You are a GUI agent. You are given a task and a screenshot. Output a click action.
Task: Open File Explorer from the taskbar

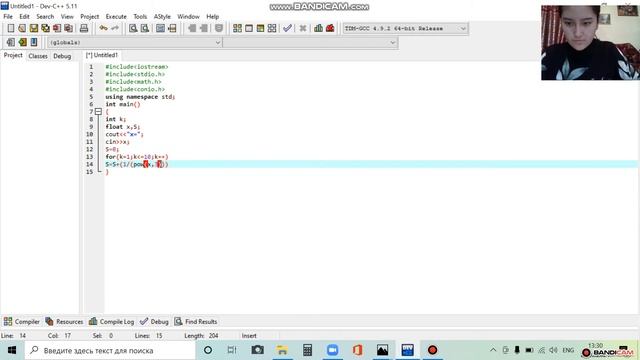282,350
